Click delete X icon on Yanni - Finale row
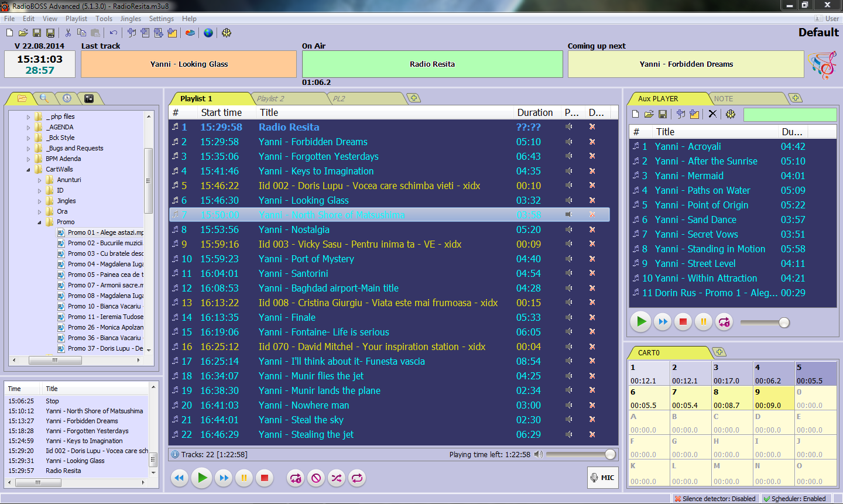This screenshot has height=504, width=843. coord(592,317)
